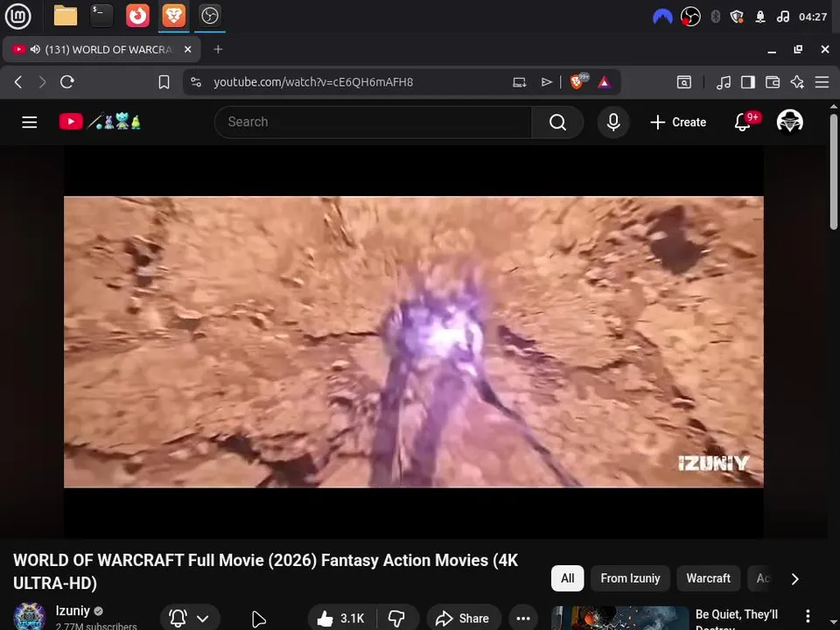Click the Izuniy channel avatar

pos(29,617)
